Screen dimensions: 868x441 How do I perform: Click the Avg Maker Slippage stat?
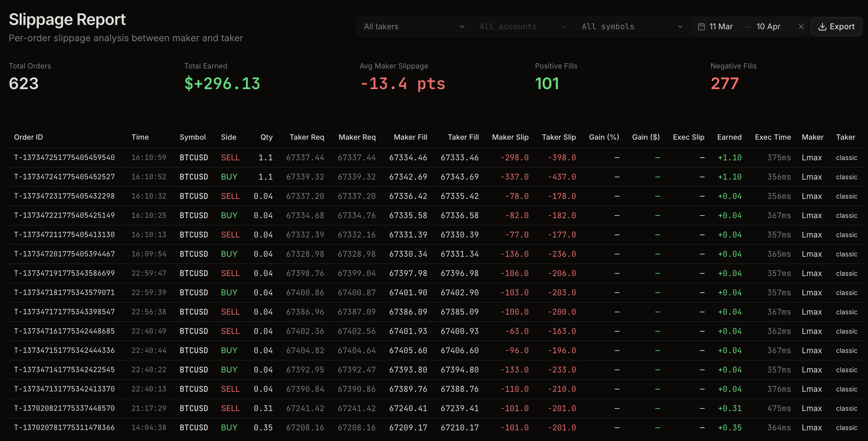click(x=402, y=83)
